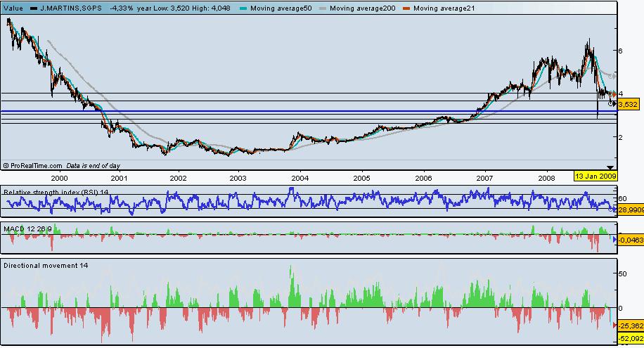Click the 'Directional movement 14' panel title
Screen dimensions: 644x348
46,266
